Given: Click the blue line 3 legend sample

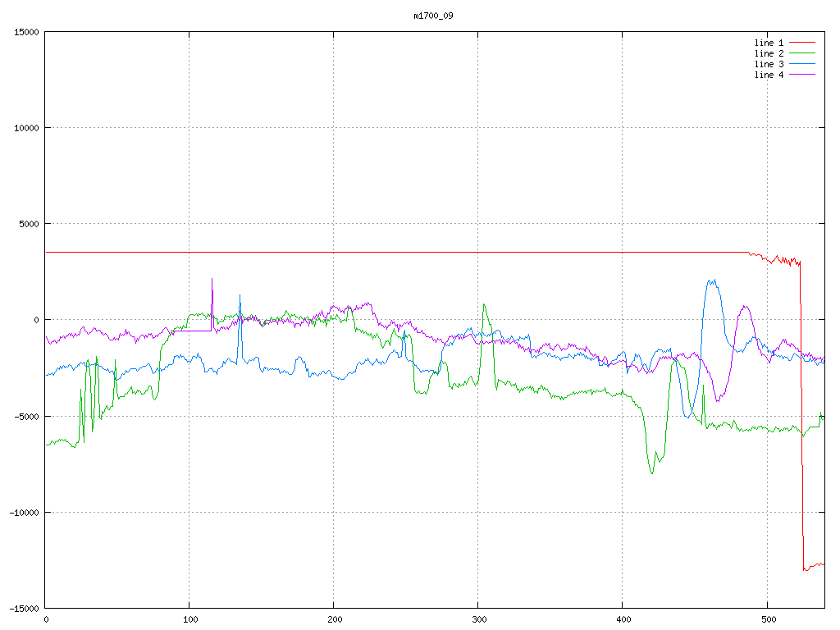Looking at the screenshot, I should click(x=803, y=64).
